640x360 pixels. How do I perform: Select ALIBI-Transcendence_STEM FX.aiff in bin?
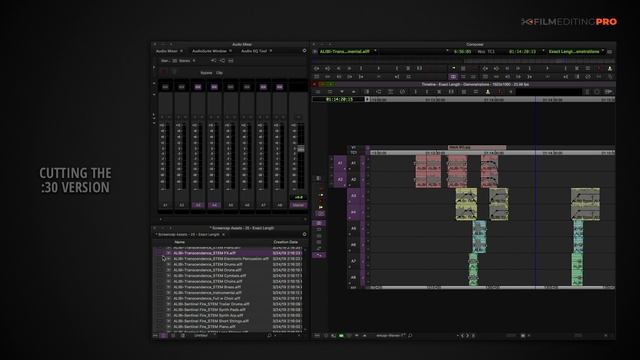(x=204, y=253)
